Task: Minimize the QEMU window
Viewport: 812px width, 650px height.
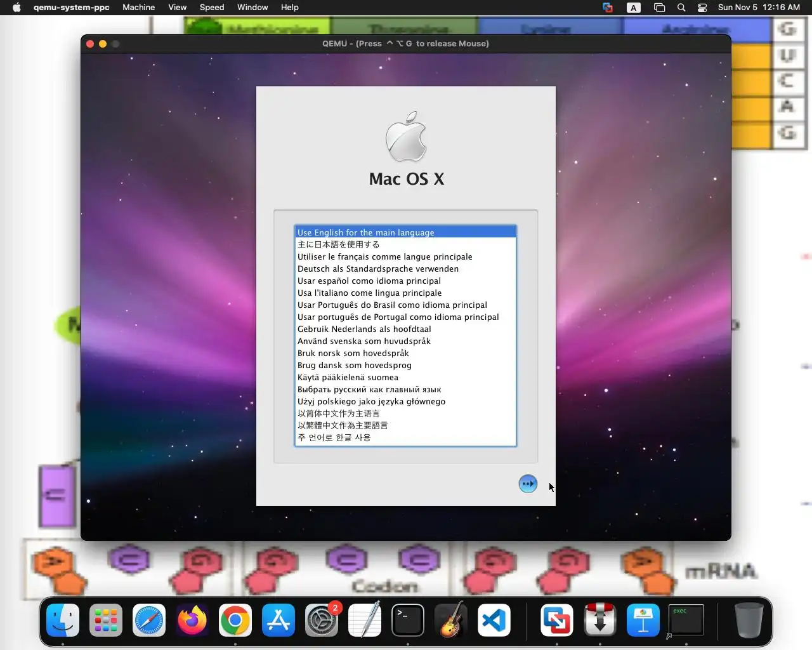Action: [103, 44]
